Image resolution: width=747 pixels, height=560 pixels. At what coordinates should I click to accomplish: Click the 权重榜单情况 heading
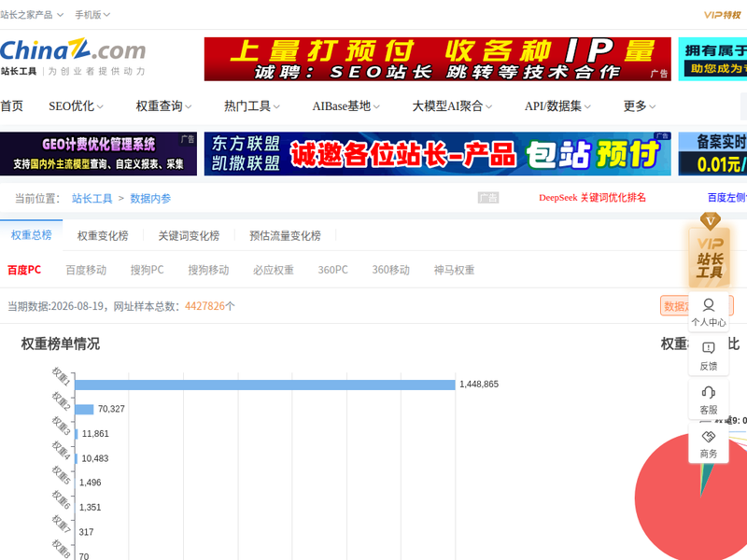pyautogui.click(x=61, y=343)
